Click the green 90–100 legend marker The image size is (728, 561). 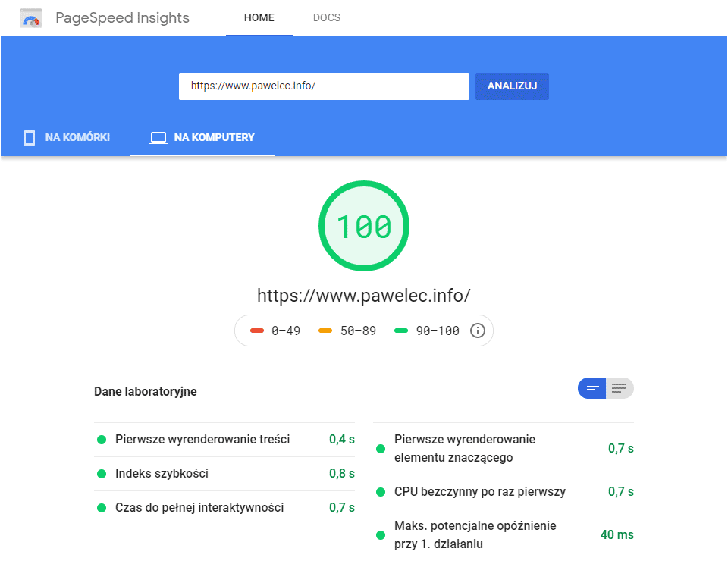click(400, 331)
